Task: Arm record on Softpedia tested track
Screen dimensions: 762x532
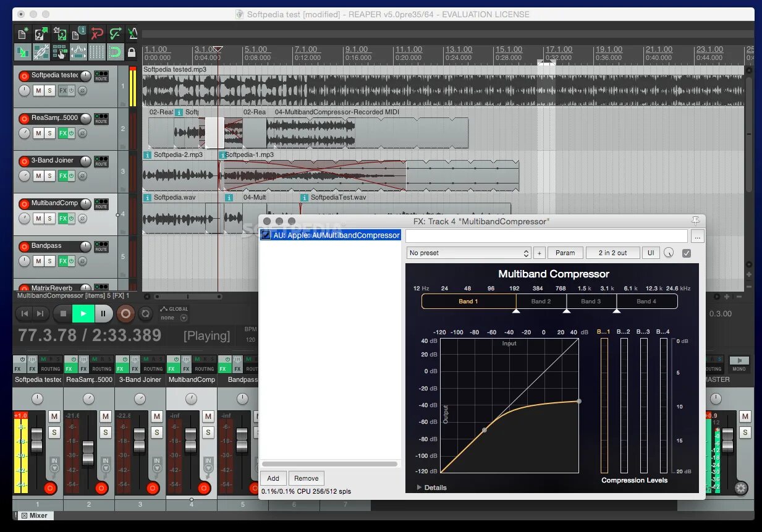Action: tap(24, 76)
